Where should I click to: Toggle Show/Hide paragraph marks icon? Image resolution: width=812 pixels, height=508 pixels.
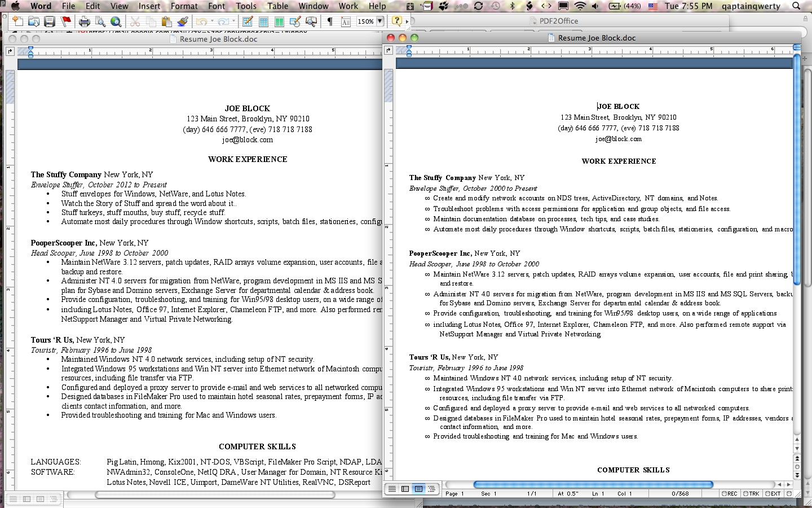click(x=330, y=21)
